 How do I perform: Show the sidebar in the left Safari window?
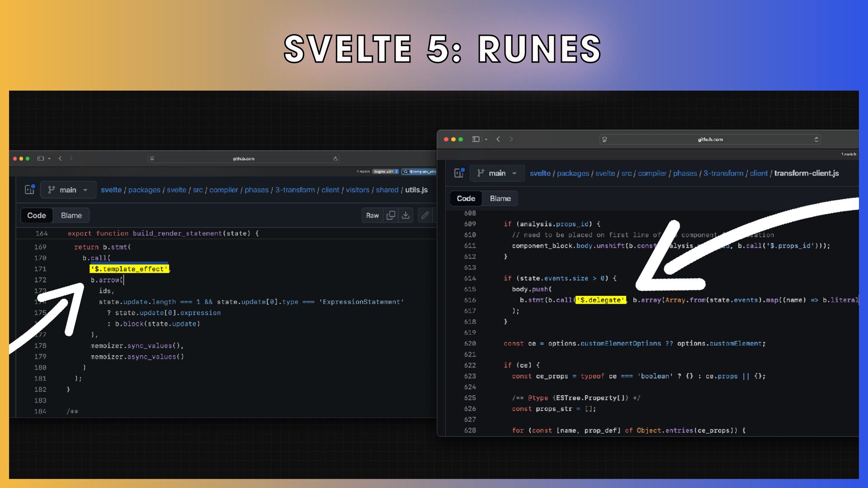[41, 159]
